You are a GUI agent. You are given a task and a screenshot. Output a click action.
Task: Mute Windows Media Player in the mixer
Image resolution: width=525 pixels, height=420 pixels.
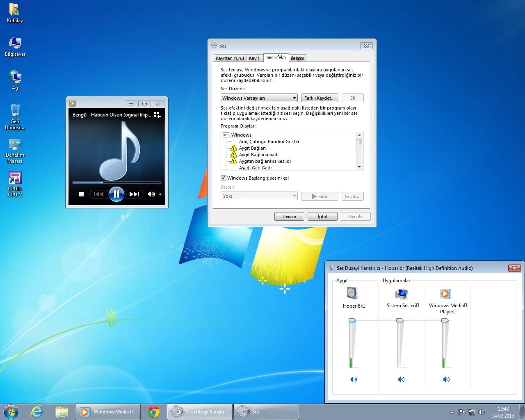point(446,379)
